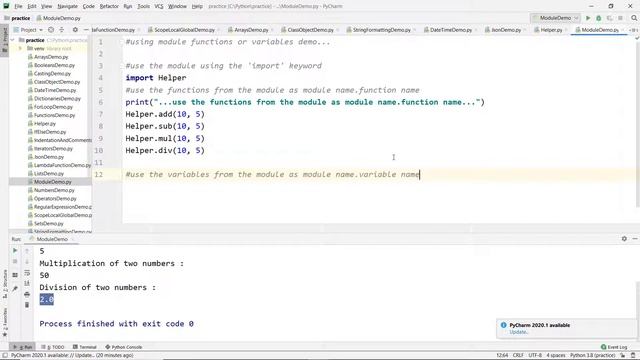Open the Navigate menu
Image resolution: width=640 pixels, height=360 pixels.
[x=67, y=6]
